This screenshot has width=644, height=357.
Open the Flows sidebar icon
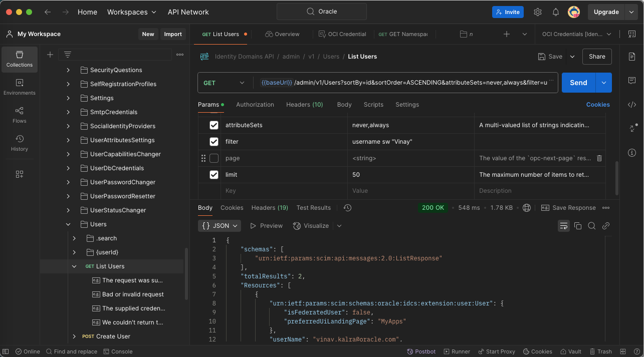20,115
